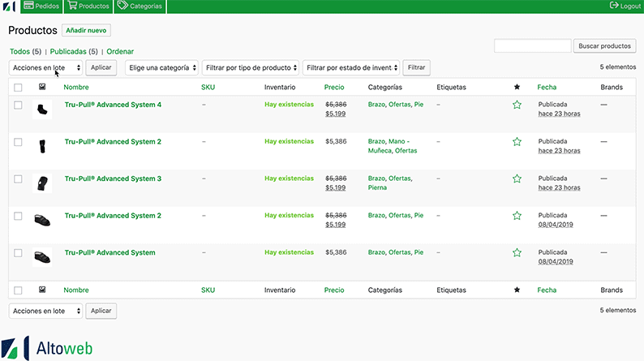Sort by Fecha column in header
644x361 pixels.
point(547,87)
